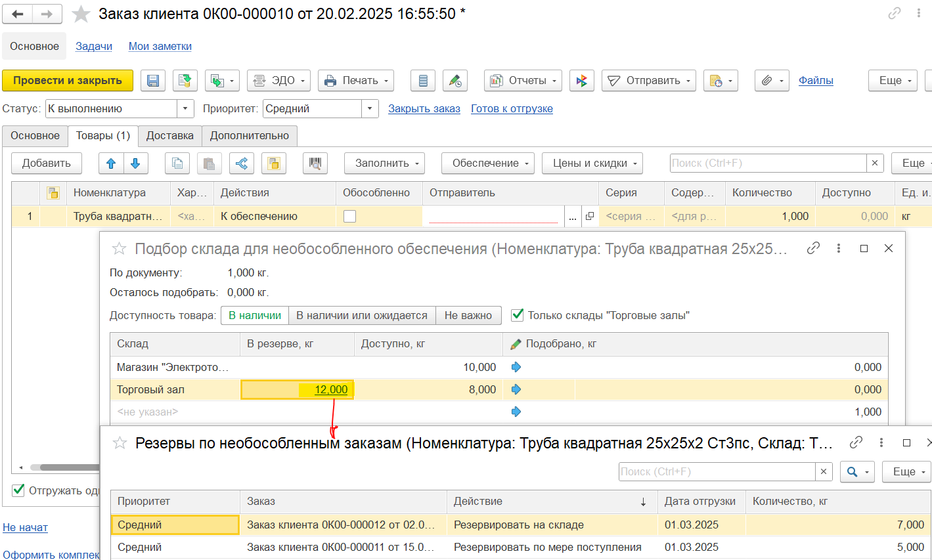Click blue arrow in Торговый зал row

[x=516, y=389]
